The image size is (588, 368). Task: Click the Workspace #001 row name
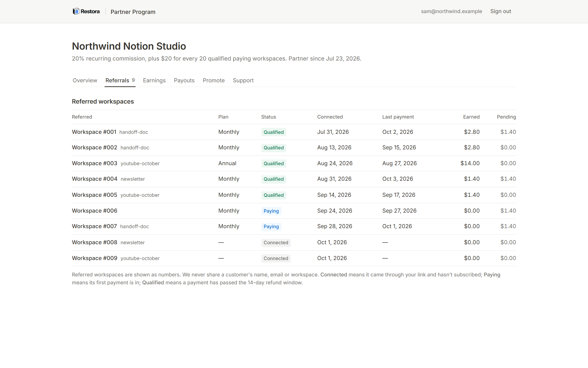coord(94,132)
